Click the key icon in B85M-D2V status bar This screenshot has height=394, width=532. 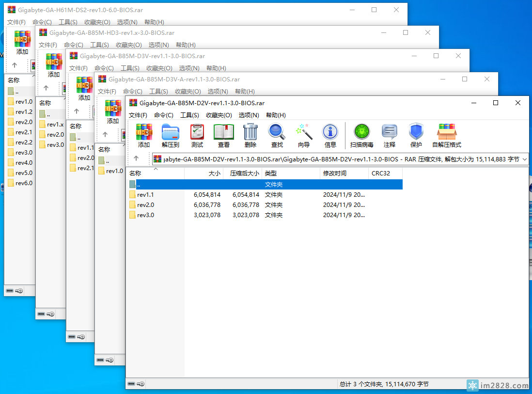coord(141,384)
